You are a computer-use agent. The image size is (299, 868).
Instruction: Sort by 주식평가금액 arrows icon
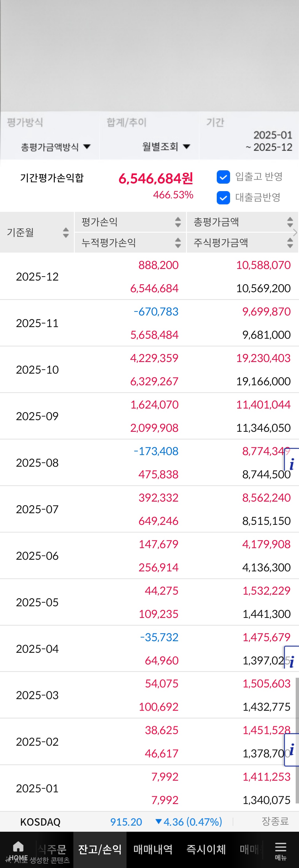tap(290, 243)
